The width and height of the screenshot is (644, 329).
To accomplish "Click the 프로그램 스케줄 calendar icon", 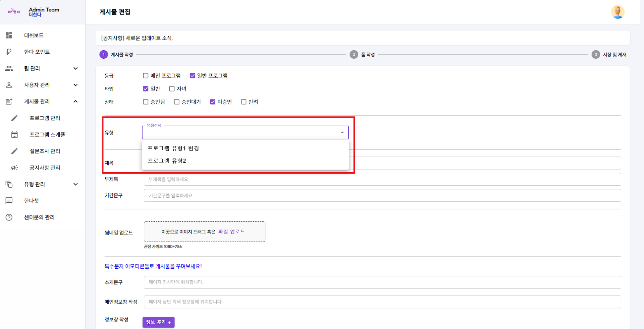I will [14, 134].
